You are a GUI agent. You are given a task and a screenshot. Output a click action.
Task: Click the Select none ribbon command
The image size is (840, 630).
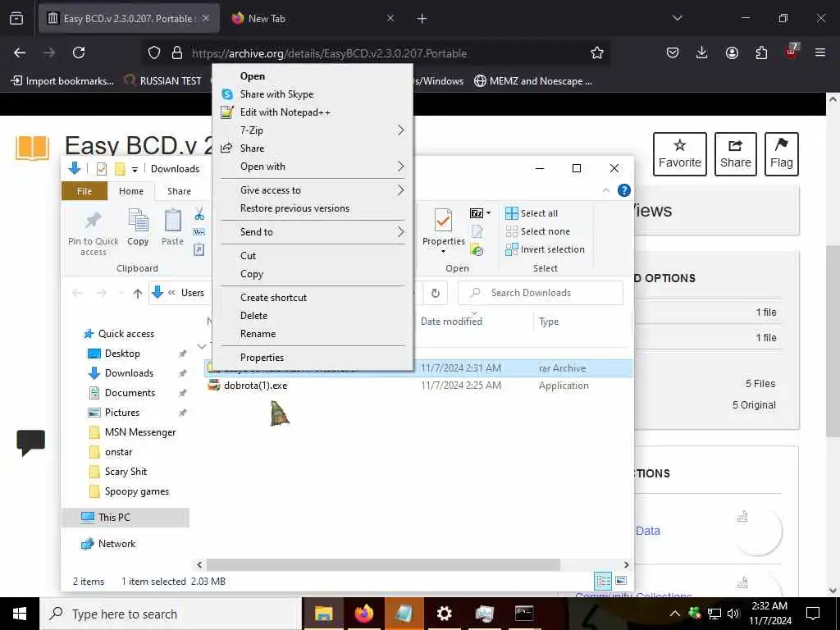(x=538, y=231)
